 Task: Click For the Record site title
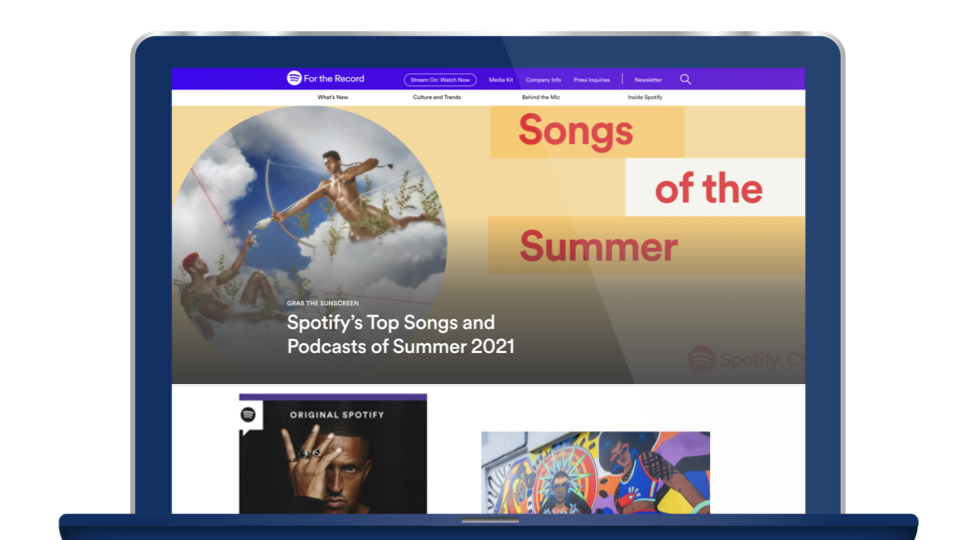coord(334,78)
